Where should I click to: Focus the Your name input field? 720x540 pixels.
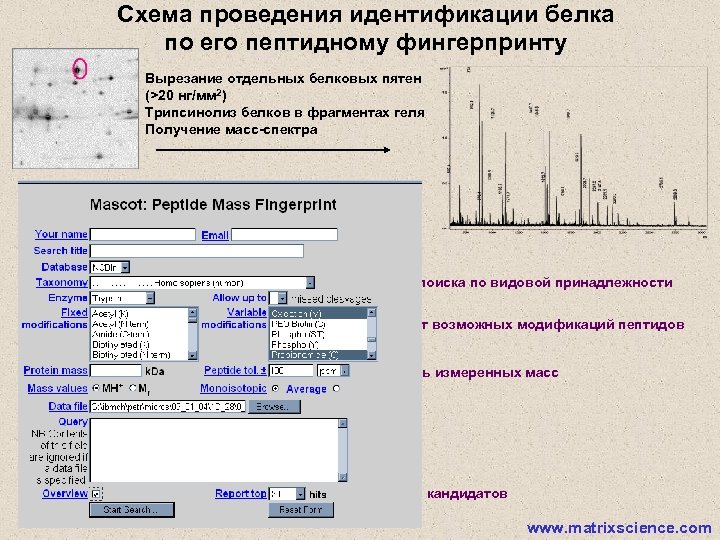(x=143, y=235)
